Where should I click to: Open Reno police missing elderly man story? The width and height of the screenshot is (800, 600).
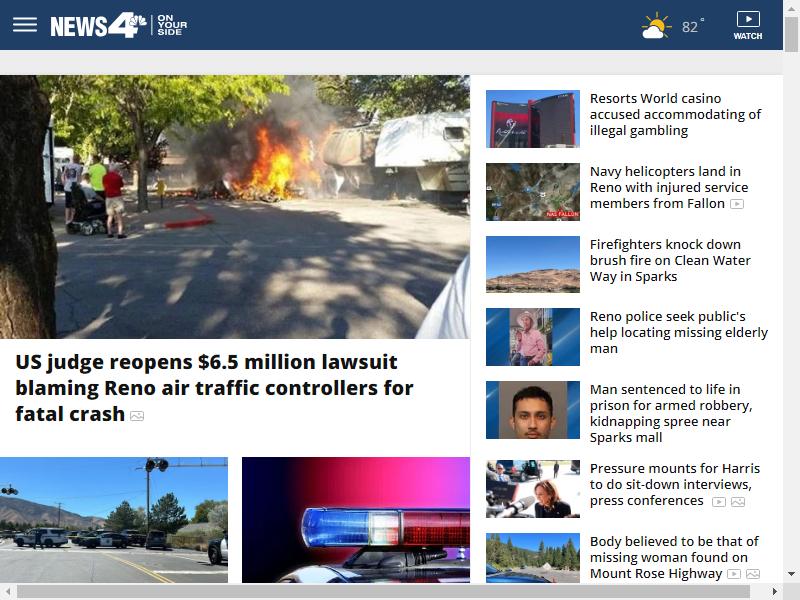tap(679, 332)
